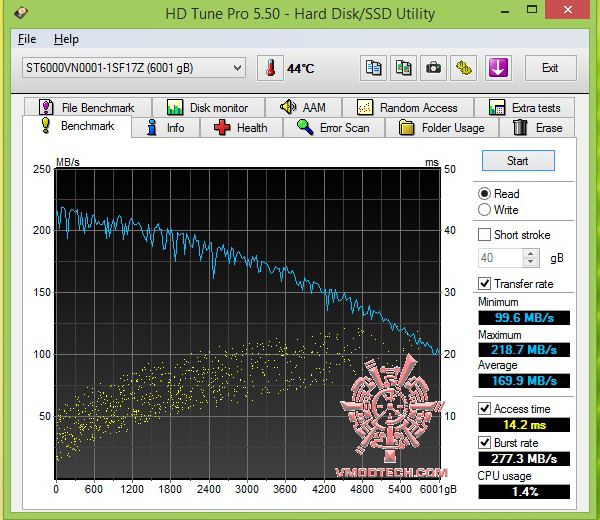
Task: Click the copy screenshot to clipboard icon
Action: pos(403,68)
